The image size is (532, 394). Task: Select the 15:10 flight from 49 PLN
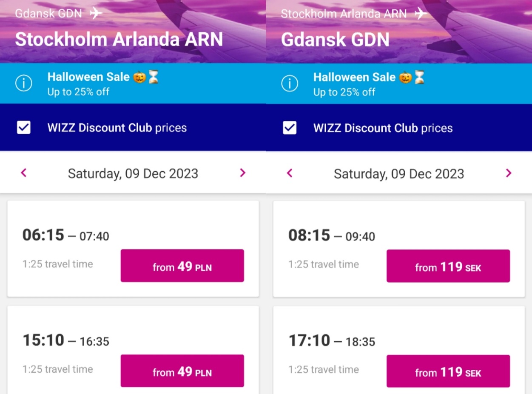182,371
